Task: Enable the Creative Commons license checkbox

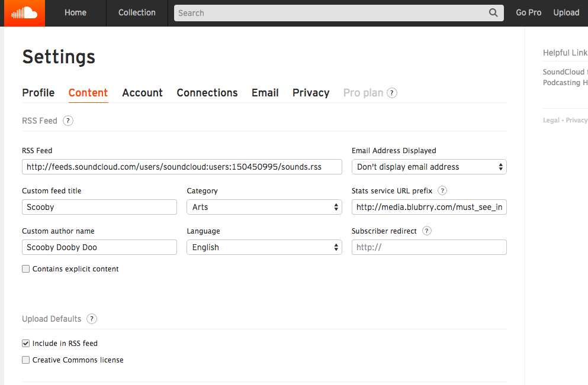Action: pyautogui.click(x=25, y=360)
